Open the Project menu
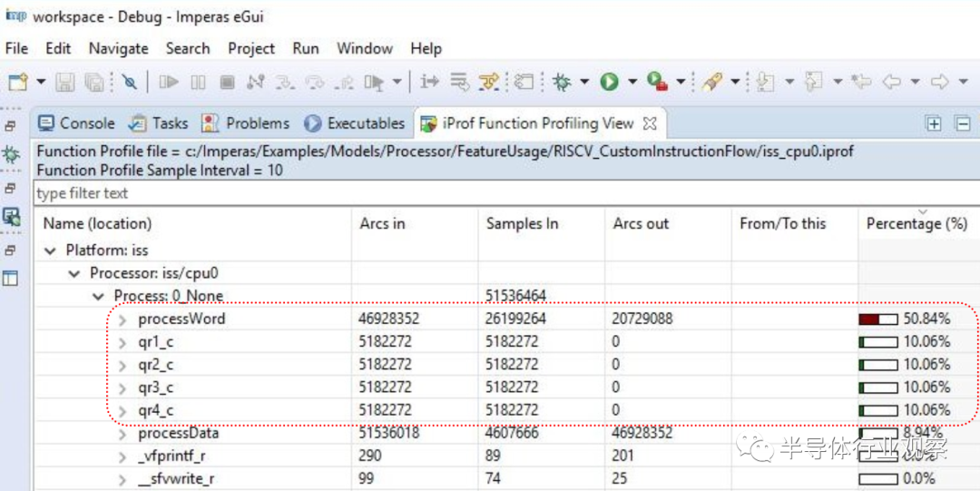The height and width of the screenshot is (491, 980). click(251, 49)
